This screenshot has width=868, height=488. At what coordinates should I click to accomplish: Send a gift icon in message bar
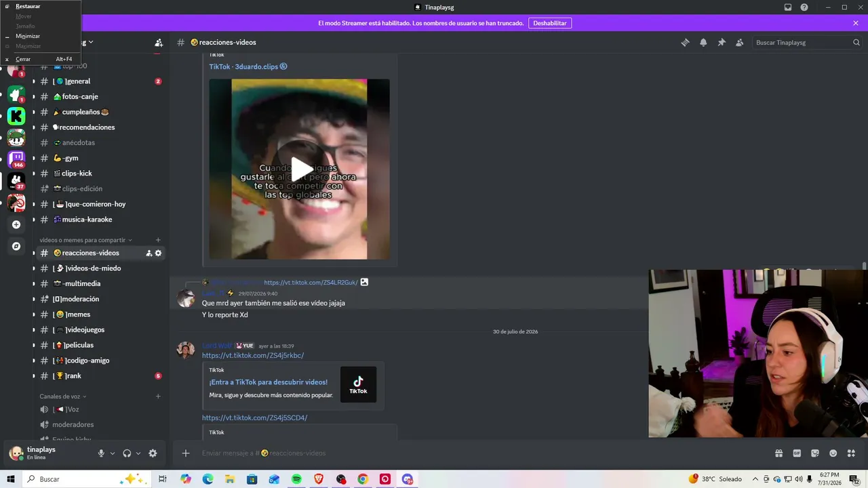point(778,453)
